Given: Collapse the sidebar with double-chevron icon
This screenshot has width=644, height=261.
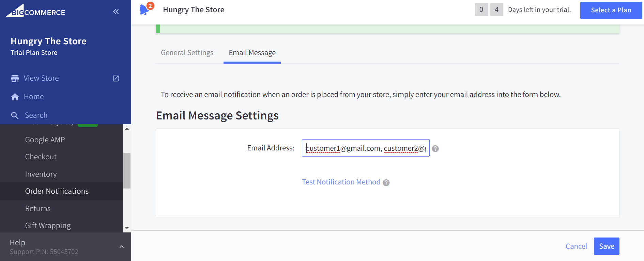Looking at the screenshot, I should [116, 12].
